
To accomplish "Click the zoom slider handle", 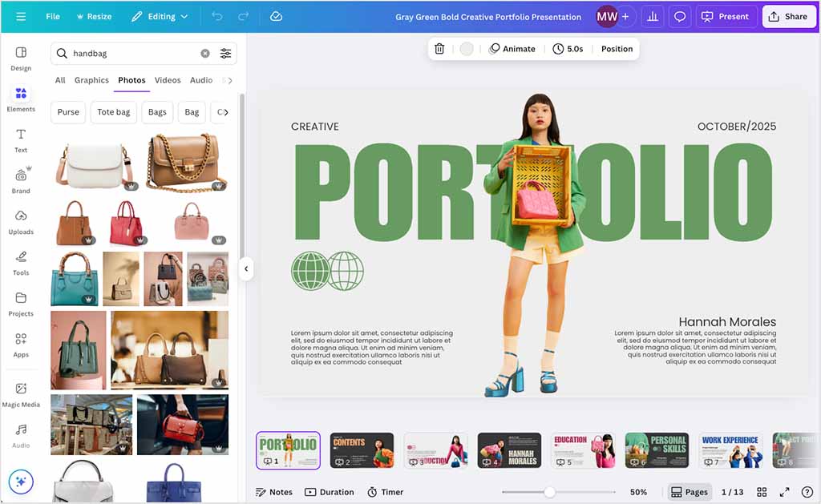I will point(549,492).
